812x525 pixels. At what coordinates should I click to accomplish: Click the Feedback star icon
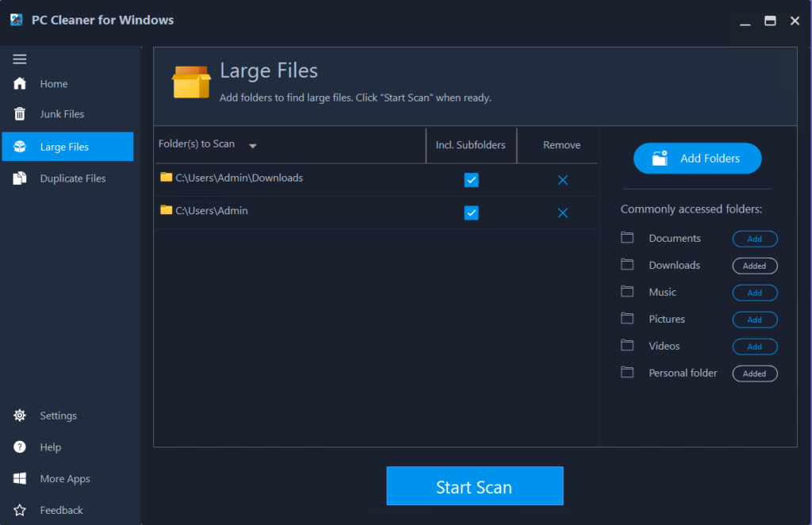[19, 510]
